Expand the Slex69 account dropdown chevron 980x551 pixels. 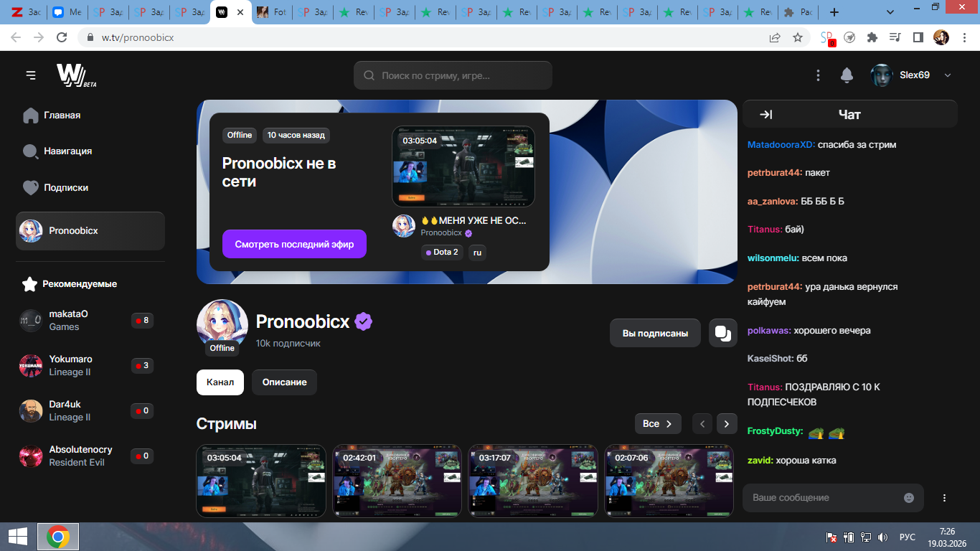click(947, 75)
